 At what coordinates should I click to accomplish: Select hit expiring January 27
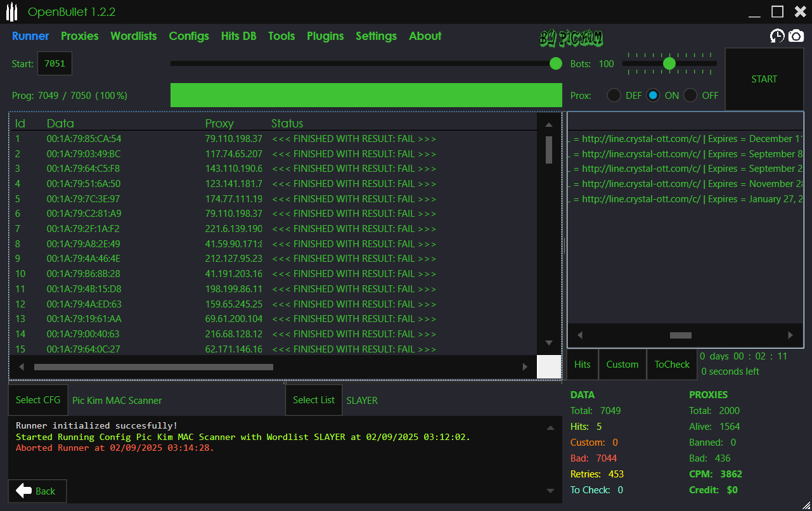coord(685,199)
